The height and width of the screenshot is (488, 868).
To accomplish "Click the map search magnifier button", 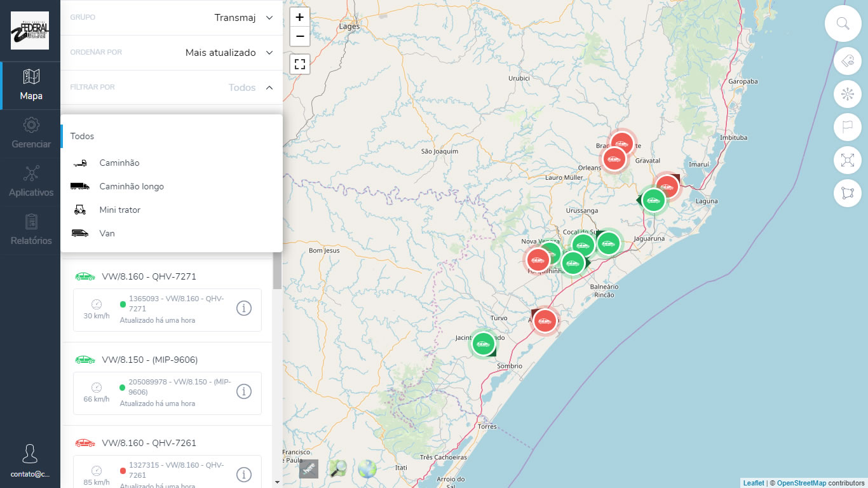I will click(x=843, y=24).
